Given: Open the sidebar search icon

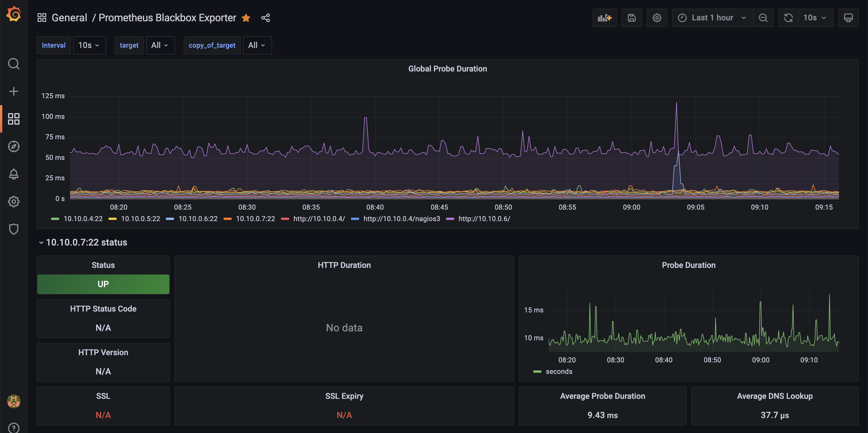Looking at the screenshot, I should click(x=13, y=64).
